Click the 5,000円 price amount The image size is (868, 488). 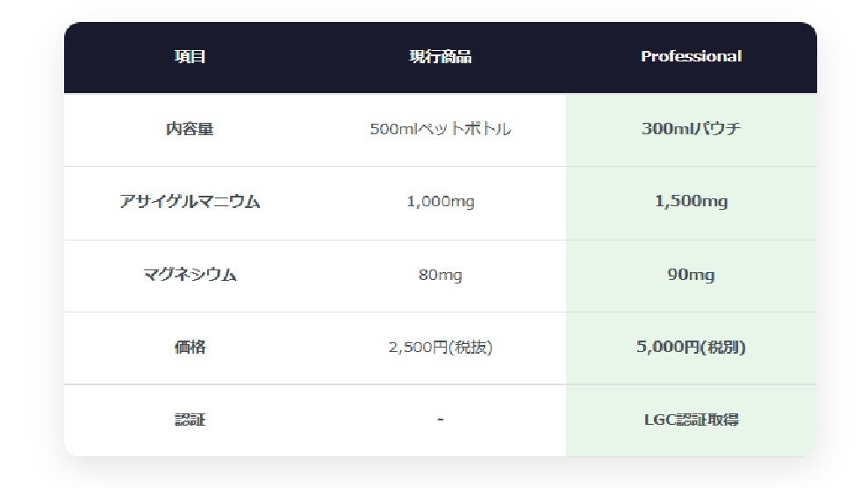coord(667,348)
